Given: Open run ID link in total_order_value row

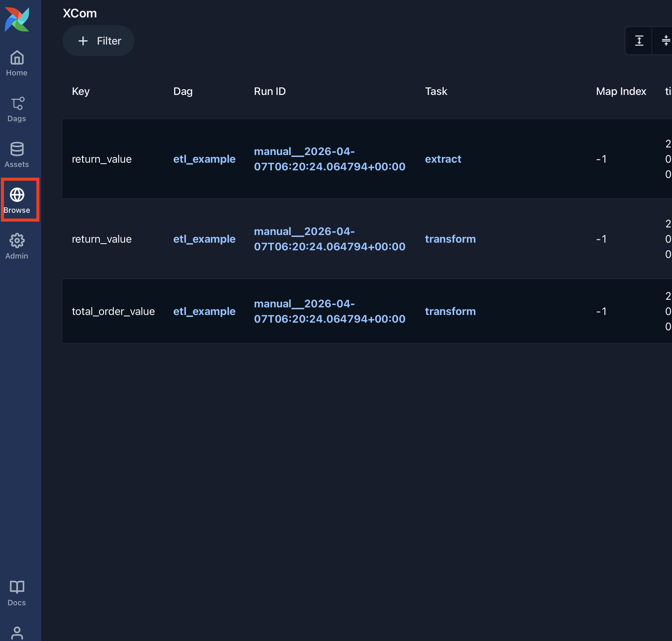Looking at the screenshot, I should pyautogui.click(x=330, y=311).
